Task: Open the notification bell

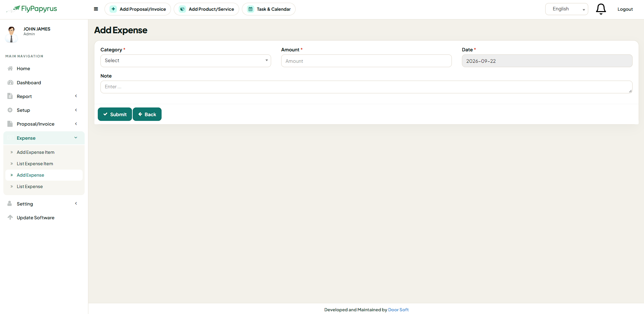Action: [601, 9]
